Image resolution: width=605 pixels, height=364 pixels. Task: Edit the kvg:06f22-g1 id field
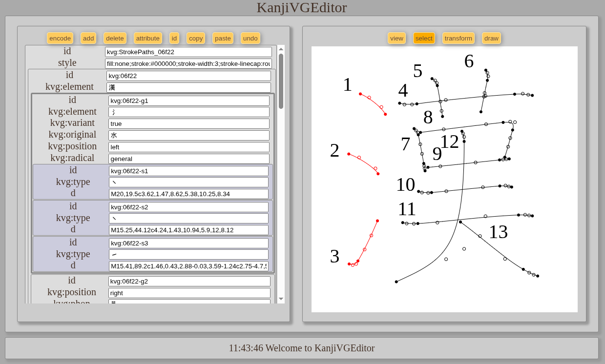click(x=189, y=101)
